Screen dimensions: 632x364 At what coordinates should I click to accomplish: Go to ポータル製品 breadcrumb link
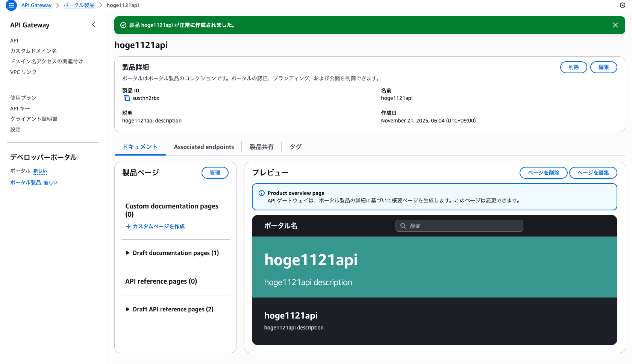pyautogui.click(x=79, y=5)
